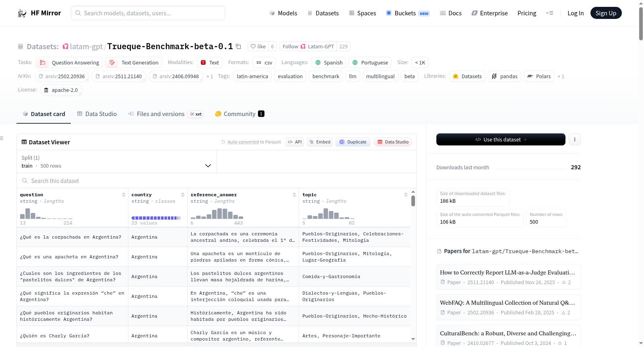
Task: Select the pandas library tag
Action: click(x=505, y=76)
